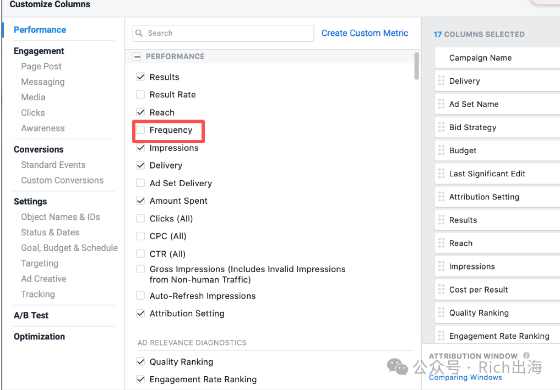Open the Engagement category
The width and height of the screenshot is (560, 390).
[x=39, y=51]
